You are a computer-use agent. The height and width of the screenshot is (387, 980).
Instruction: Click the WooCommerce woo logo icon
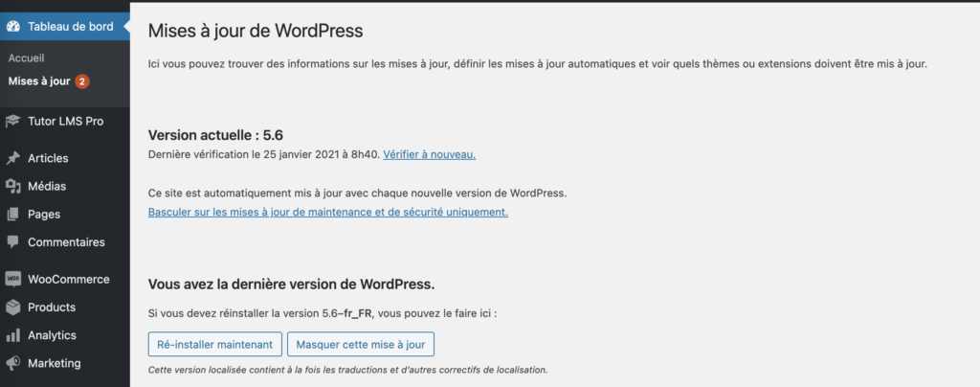pyautogui.click(x=13, y=279)
